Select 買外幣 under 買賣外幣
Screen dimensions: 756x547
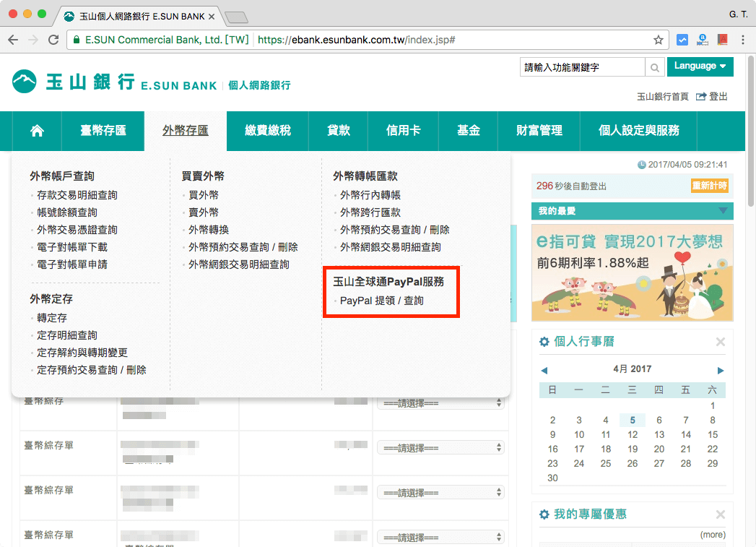[204, 195]
